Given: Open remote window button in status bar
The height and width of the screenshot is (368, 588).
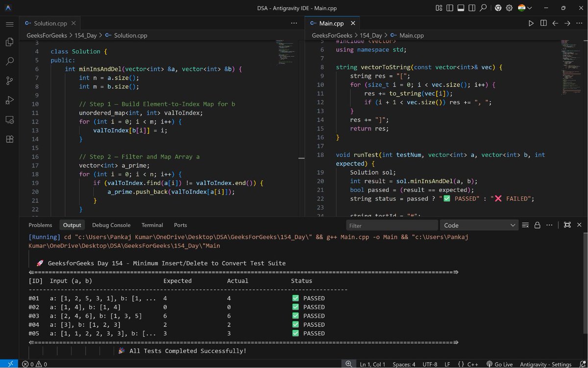Looking at the screenshot, I should [x=9, y=364].
